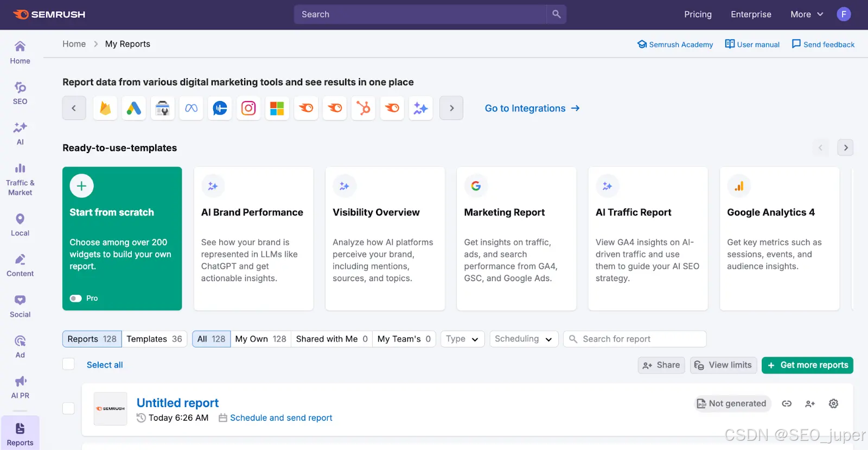Screen dimensions: 868x450
Task: Select the Instagram integration icon
Action: pos(248,109)
